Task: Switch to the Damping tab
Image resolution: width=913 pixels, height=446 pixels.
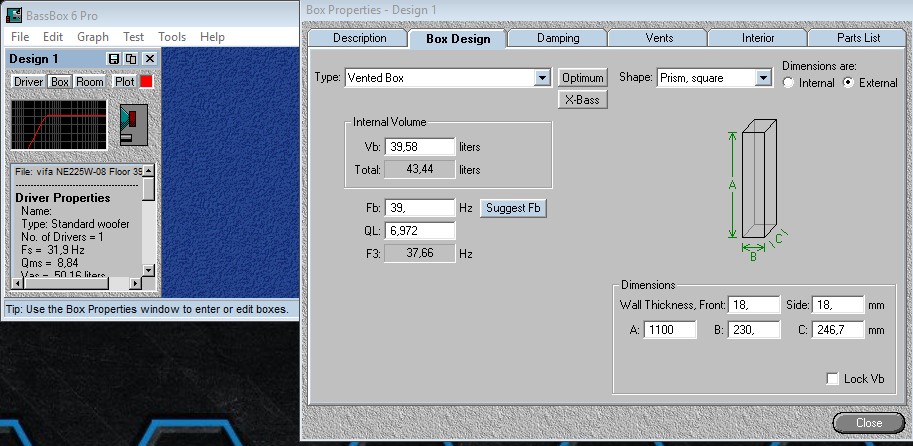Action: [557, 38]
